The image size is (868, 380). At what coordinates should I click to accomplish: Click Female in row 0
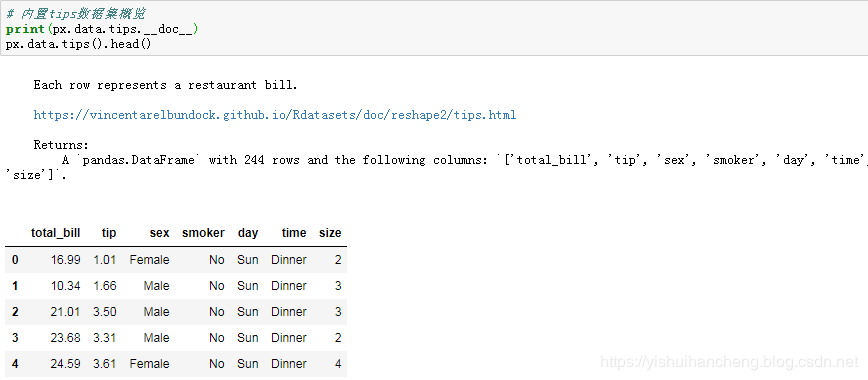[x=149, y=260]
